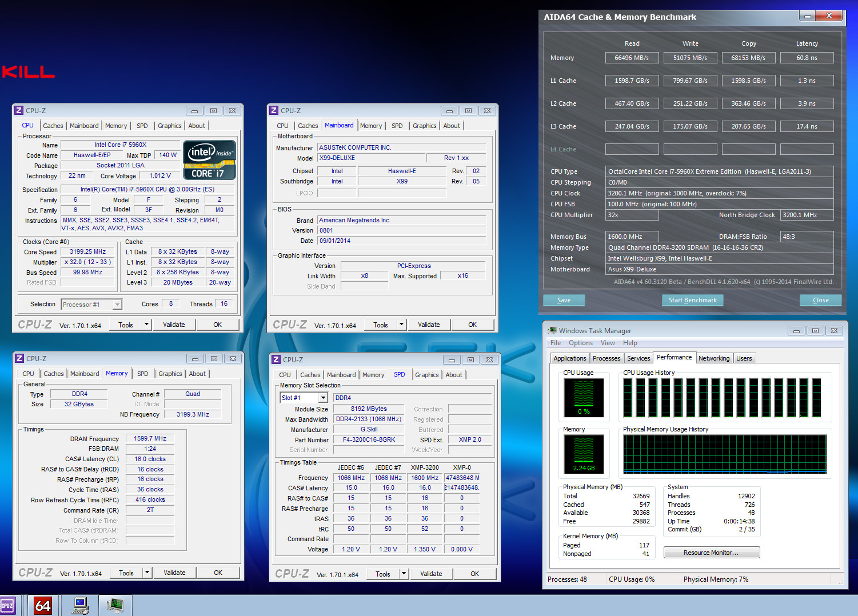Click the Save button in AIDA64 benchmark
The height and width of the screenshot is (616, 858).
pyautogui.click(x=564, y=300)
